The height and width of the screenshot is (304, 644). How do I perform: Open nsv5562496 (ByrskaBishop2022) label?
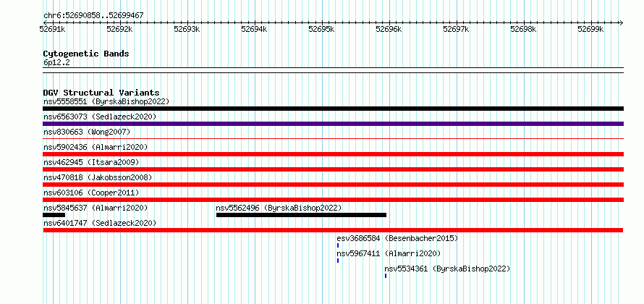click(279, 208)
